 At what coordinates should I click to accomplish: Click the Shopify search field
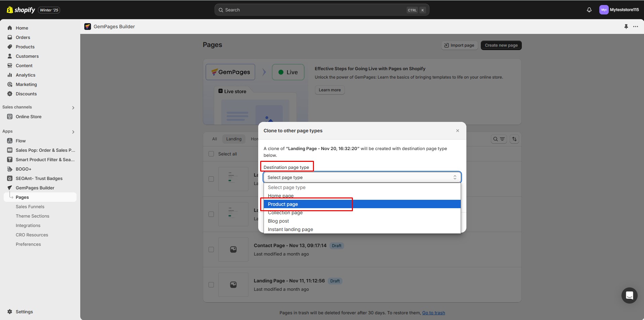tap(322, 10)
